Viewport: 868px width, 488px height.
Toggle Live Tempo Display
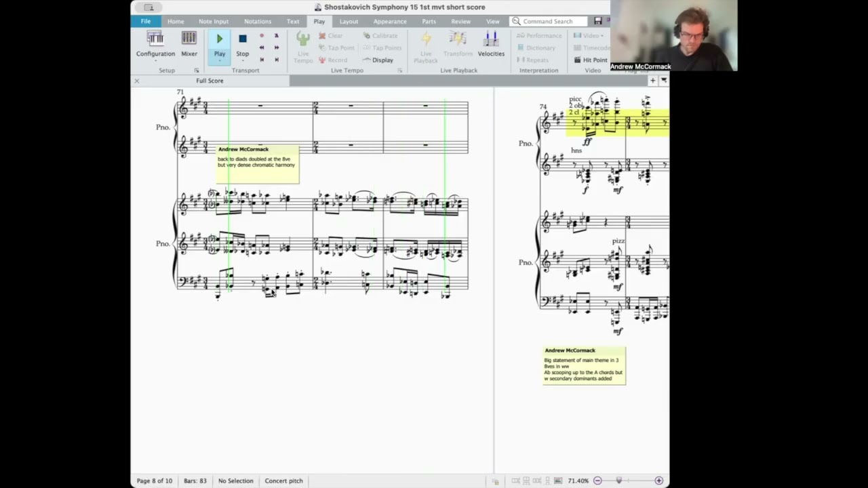[378, 60]
